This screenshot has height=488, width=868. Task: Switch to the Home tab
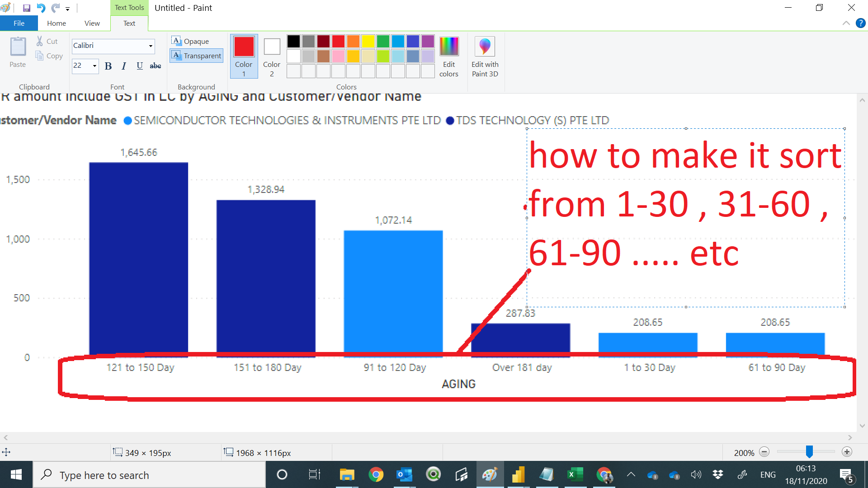57,23
